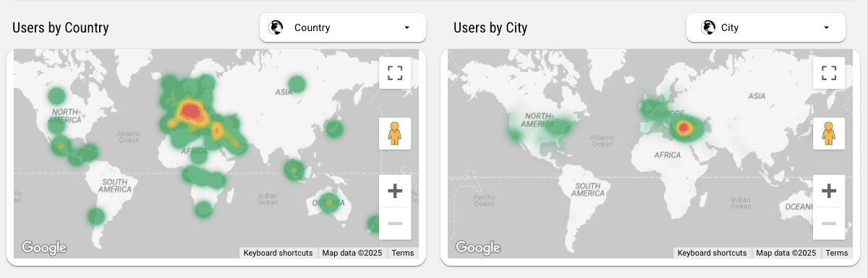Zoom in on the Users by City map

[829, 191]
